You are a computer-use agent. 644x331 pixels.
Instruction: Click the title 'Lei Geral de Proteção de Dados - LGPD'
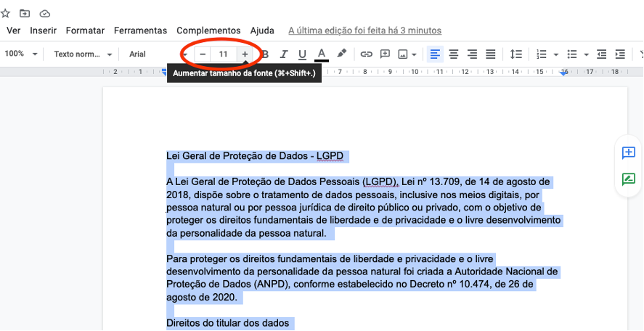click(x=255, y=156)
